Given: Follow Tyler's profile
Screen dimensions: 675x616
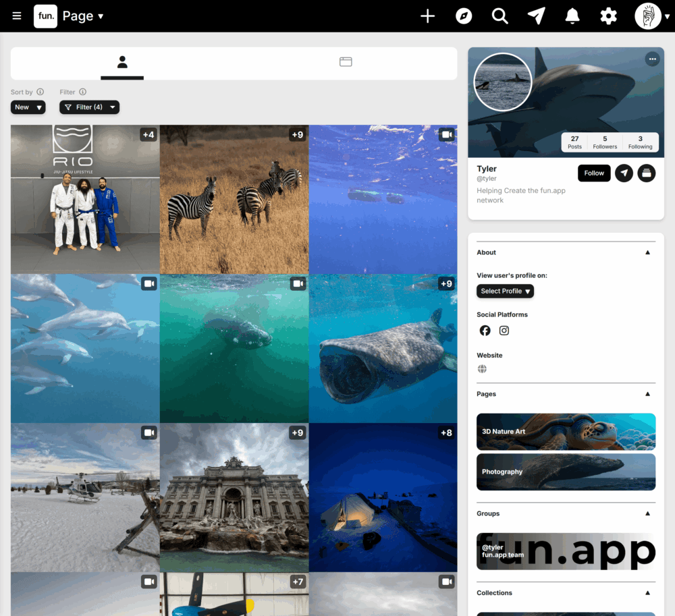Looking at the screenshot, I should [x=594, y=173].
